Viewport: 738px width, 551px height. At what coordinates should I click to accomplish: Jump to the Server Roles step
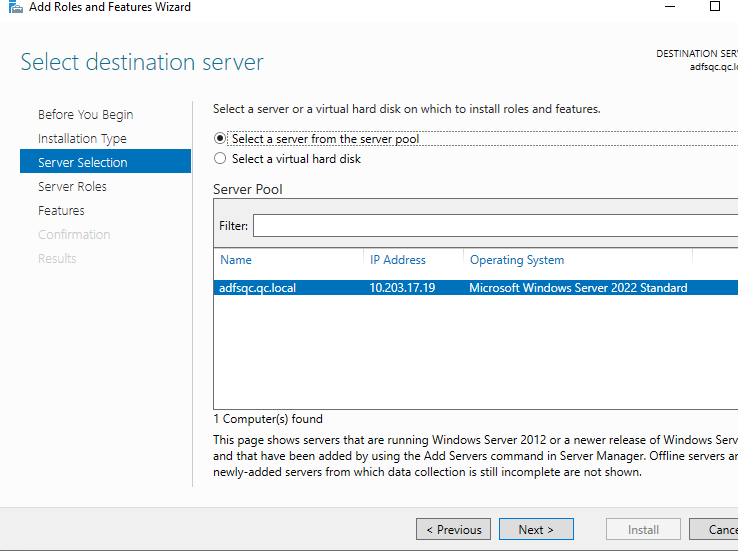coord(72,187)
